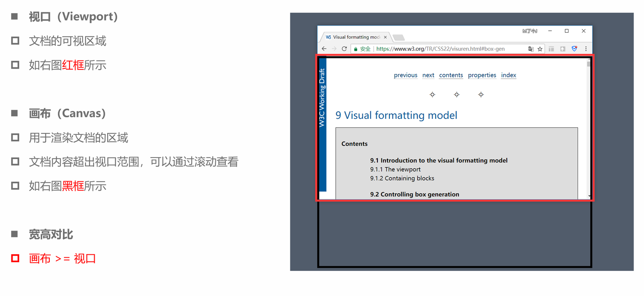Go to section 9.1.2 Containing blocks
644x296 pixels.
(x=402, y=178)
